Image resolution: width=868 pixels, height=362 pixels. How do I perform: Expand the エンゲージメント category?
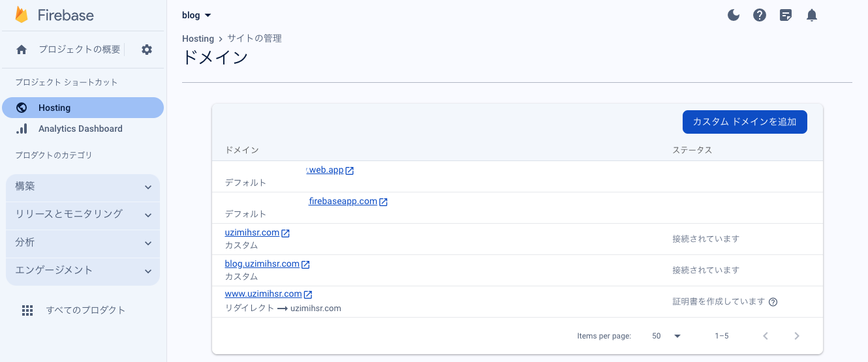point(83,271)
